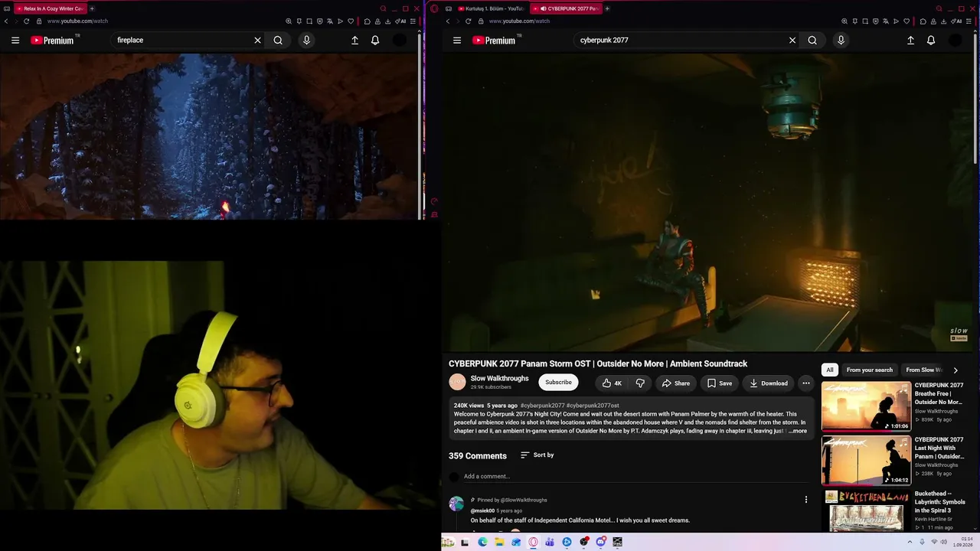This screenshot has height=551, width=980.
Task: Reload the page in right browser window
Action: pyautogui.click(x=468, y=21)
